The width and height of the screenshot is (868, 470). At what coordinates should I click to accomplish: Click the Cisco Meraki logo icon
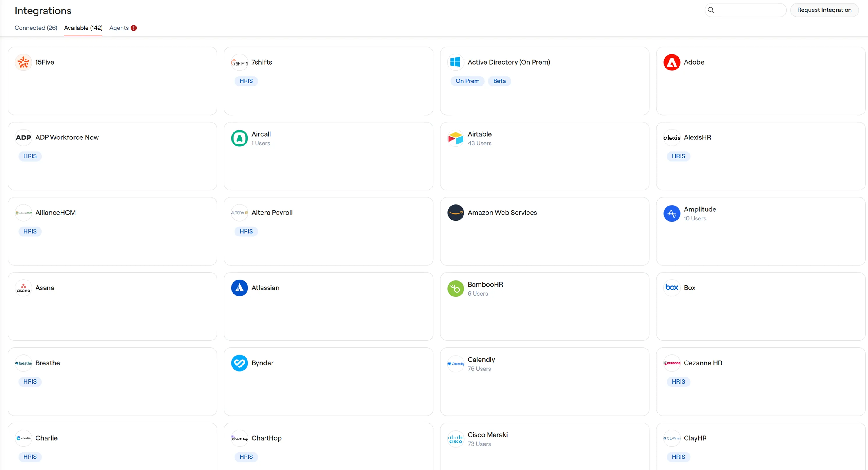(x=456, y=439)
